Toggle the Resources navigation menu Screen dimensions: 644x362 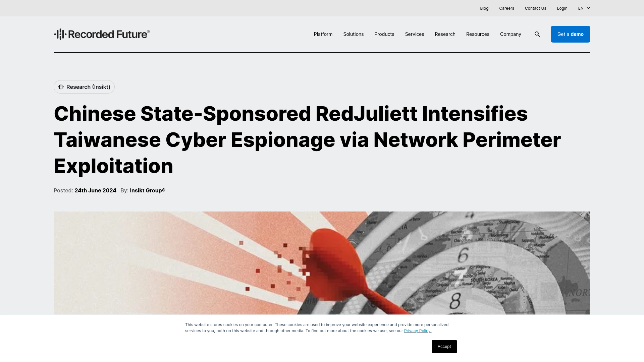[478, 34]
